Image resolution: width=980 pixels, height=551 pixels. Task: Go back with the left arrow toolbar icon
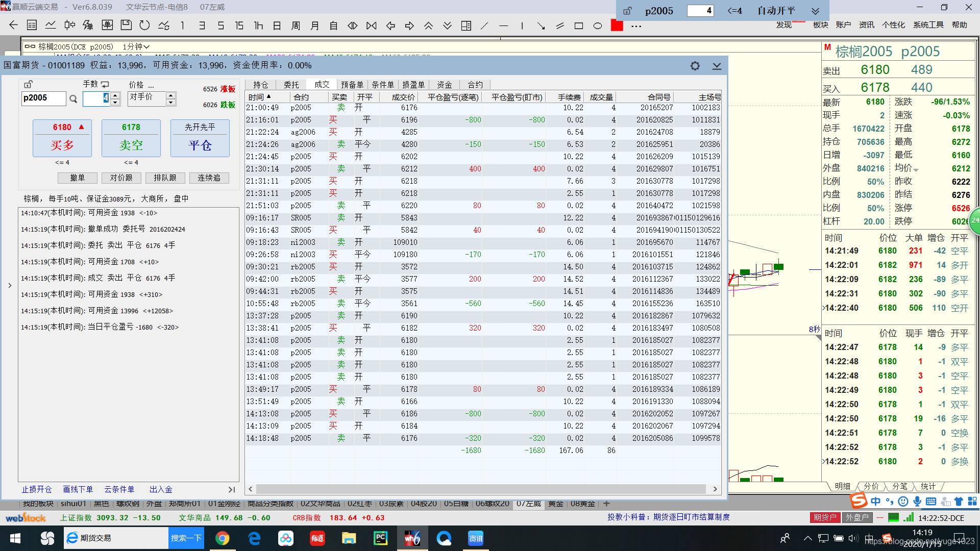13,25
